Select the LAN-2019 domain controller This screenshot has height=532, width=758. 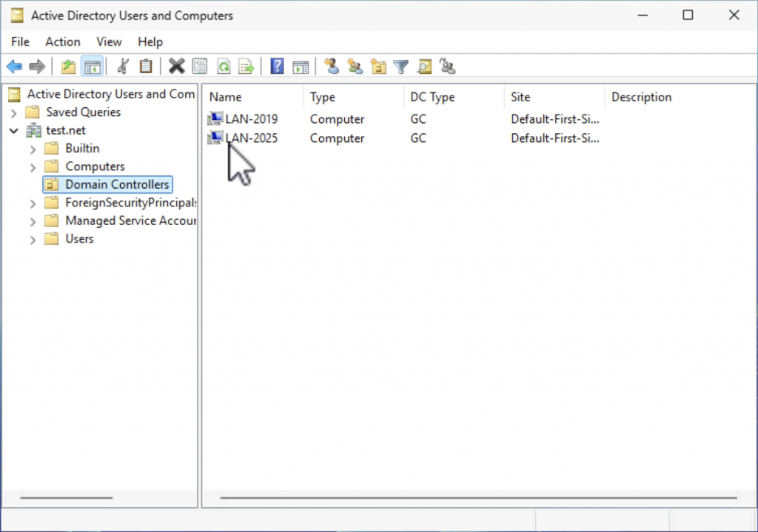pyautogui.click(x=250, y=118)
